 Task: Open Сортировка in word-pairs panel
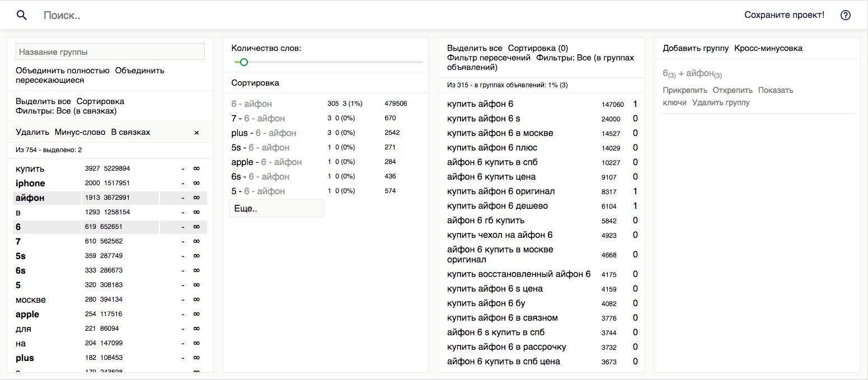[x=255, y=83]
